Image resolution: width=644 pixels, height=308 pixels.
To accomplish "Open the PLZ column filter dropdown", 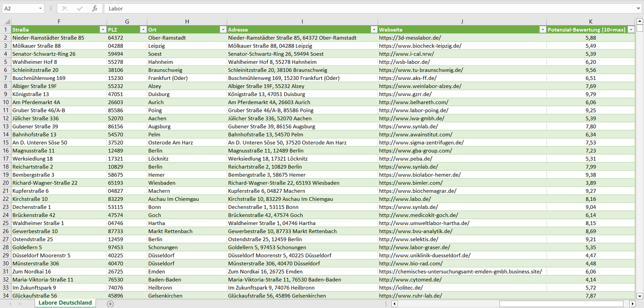I will 143,29.
